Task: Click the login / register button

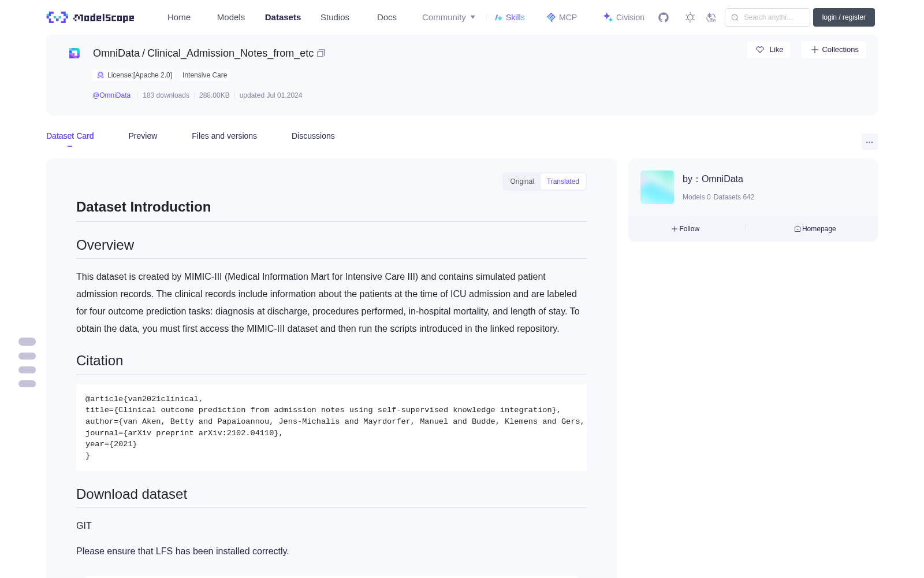Action: click(844, 17)
